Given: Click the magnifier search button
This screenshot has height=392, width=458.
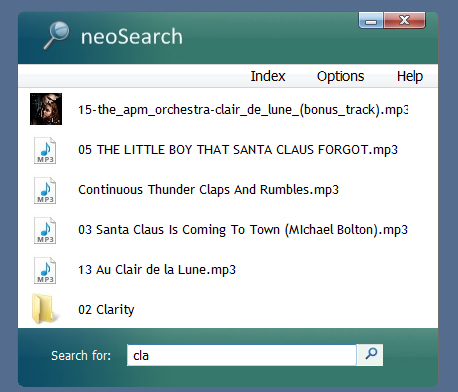Looking at the screenshot, I should (x=370, y=355).
